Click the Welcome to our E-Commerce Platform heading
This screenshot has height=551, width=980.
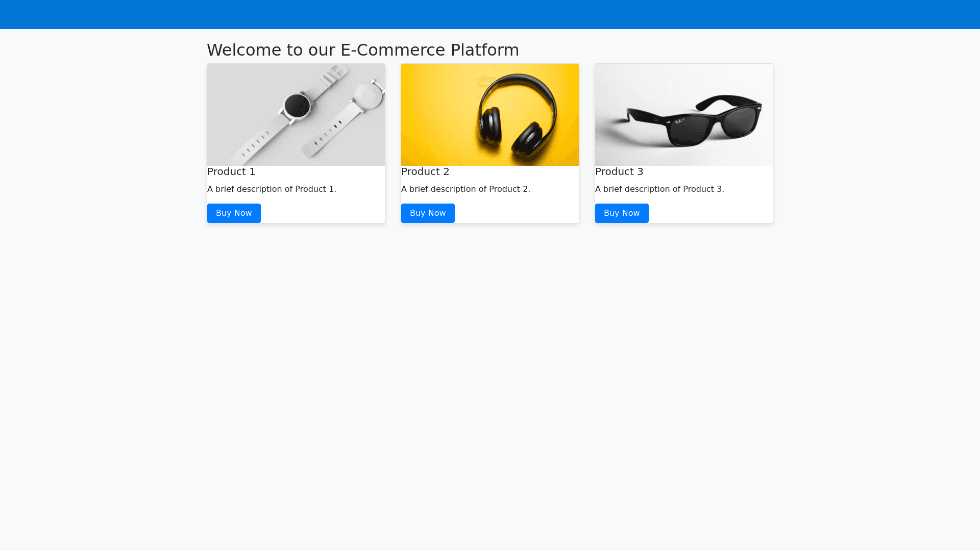pos(363,50)
